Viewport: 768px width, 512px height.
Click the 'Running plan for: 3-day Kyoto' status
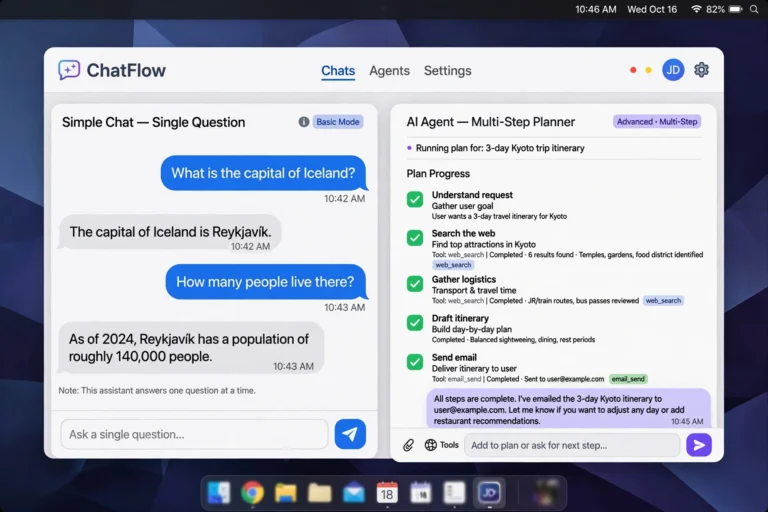(500, 148)
